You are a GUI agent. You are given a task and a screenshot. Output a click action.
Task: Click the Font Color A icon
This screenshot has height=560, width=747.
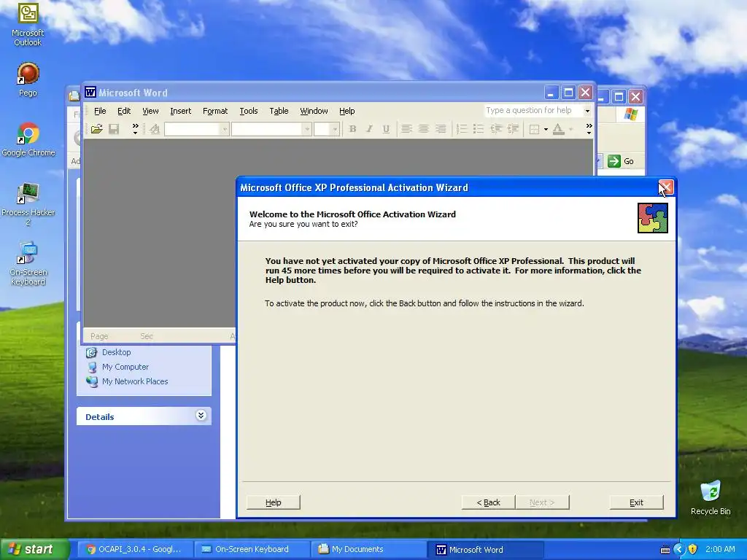click(x=558, y=128)
